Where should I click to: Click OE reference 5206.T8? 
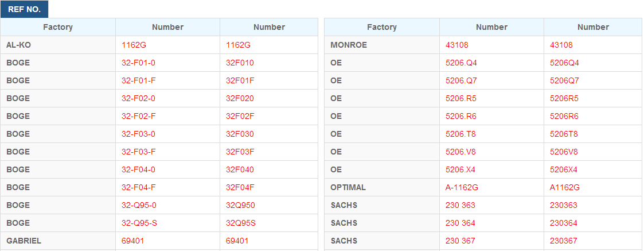461,134
